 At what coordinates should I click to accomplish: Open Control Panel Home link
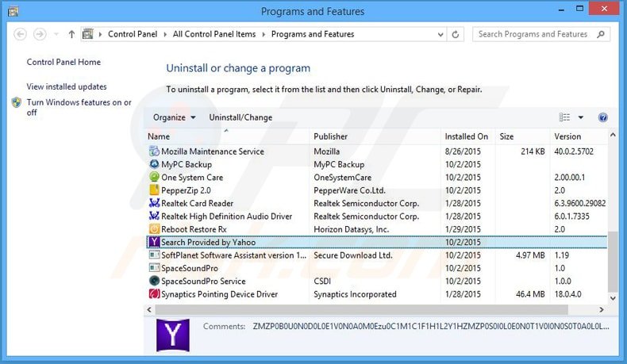(63, 62)
